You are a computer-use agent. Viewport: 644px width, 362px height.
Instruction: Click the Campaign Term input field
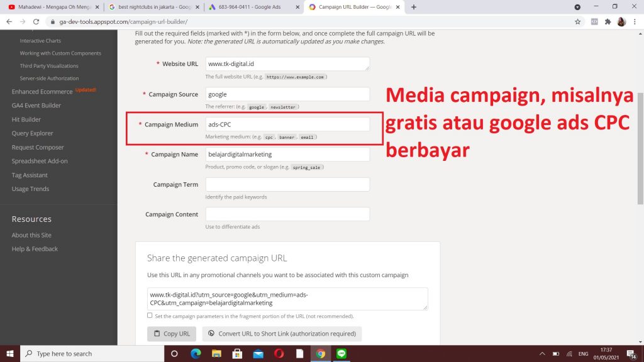(x=287, y=184)
